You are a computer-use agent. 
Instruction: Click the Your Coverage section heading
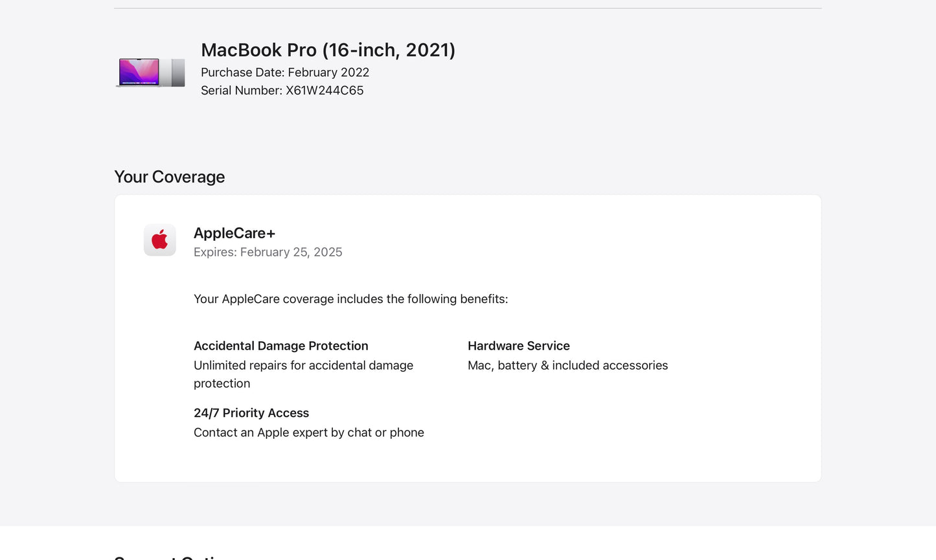pos(169,177)
